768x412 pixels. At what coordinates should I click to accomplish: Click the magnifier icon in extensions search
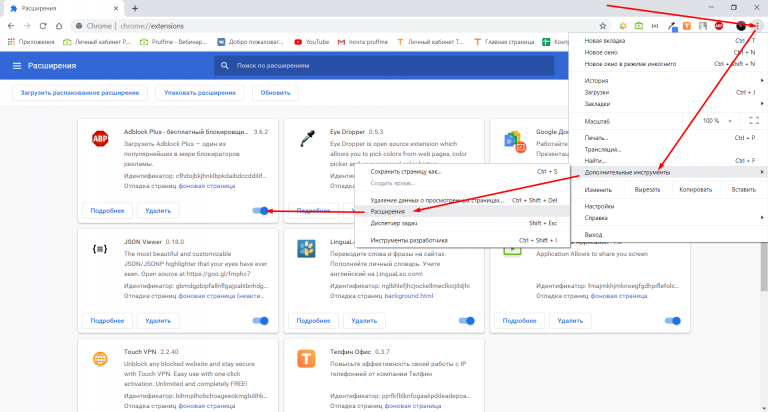pyautogui.click(x=225, y=66)
